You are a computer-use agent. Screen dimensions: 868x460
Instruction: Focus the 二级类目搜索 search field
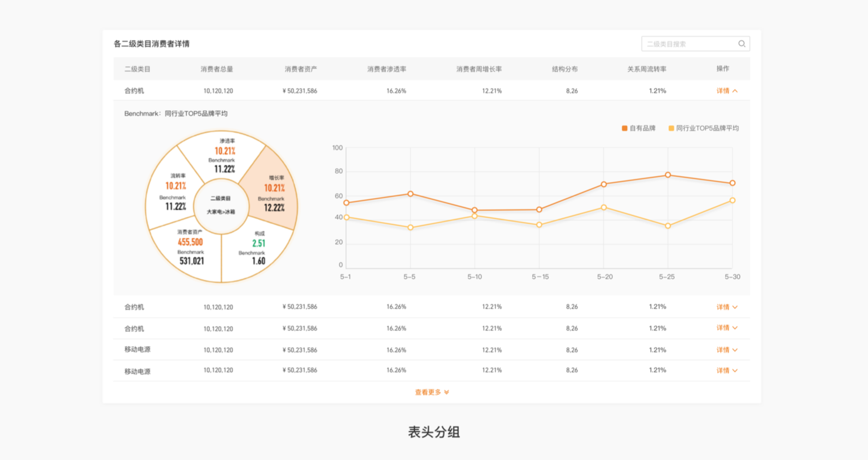695,44
